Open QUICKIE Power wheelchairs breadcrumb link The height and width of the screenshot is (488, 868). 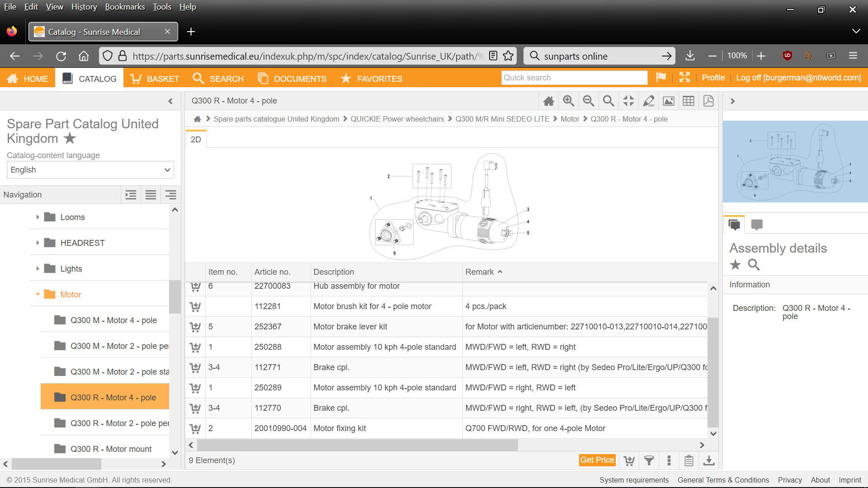tap(397, 119)
